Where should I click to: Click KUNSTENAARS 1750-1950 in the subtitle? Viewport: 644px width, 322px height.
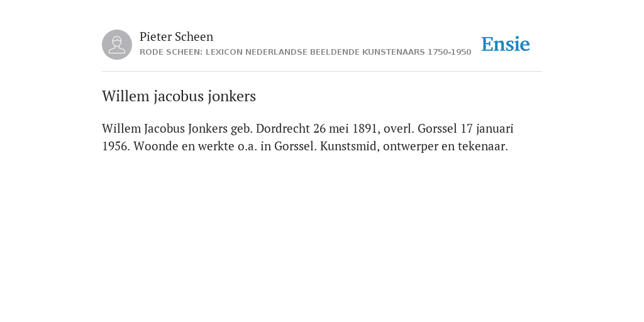click(416, 52)
